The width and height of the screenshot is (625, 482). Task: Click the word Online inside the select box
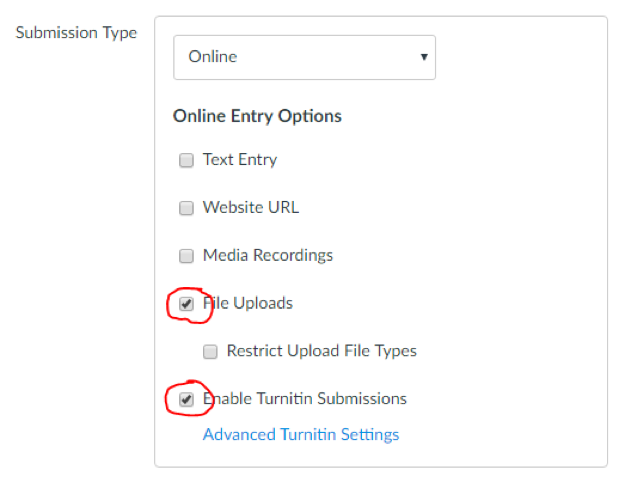point(213,57)
